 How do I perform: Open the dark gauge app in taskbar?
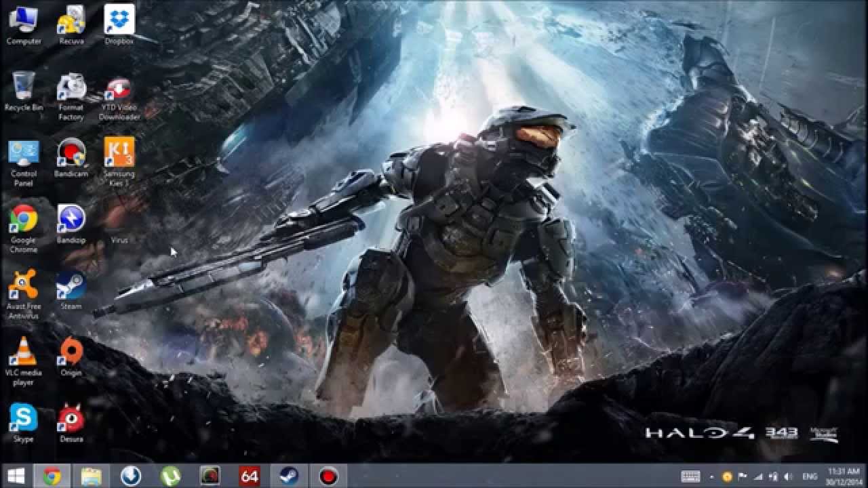coord(210,476)
